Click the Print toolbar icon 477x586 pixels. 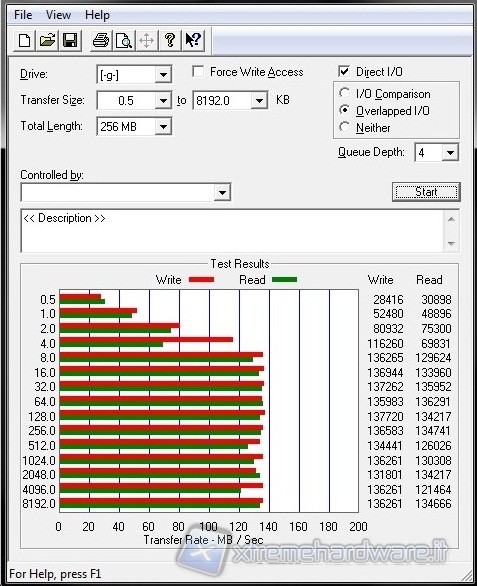[101, 40]
